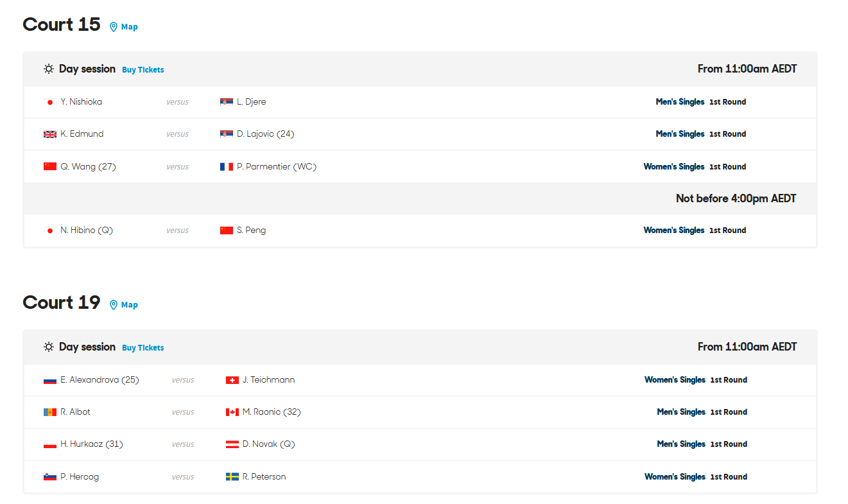Click the Canada flag beside M. Raonic
The width and height of the screenshot is (848, 504).
232,412
